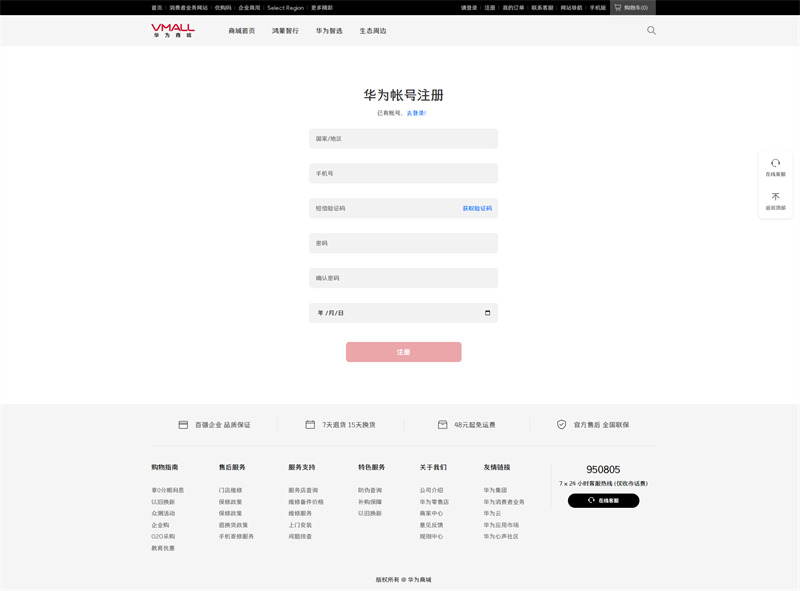Click 联系客服 in the top bar
The height and width of the screenshot is (591, 800).
[x=542, y=8]
